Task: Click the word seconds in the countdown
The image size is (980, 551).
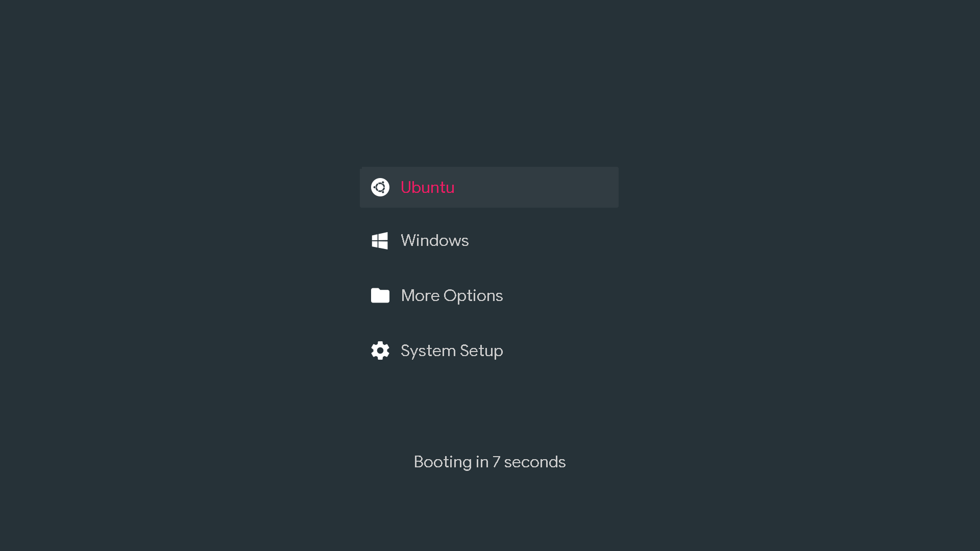Action: point(534,462)
